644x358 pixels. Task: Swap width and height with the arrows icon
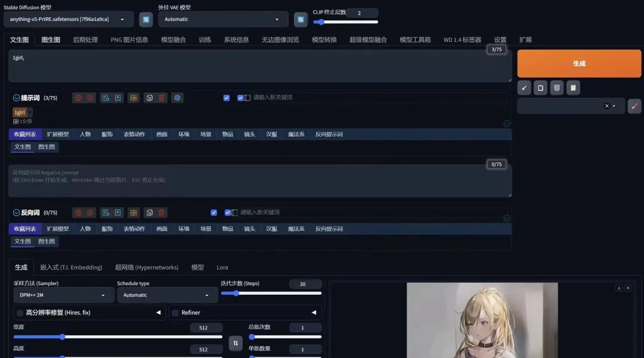coord(236,343)
